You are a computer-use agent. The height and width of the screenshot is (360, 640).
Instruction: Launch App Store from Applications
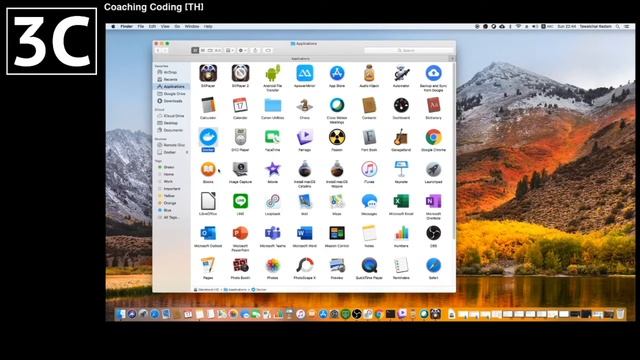(x=337, y=73)
